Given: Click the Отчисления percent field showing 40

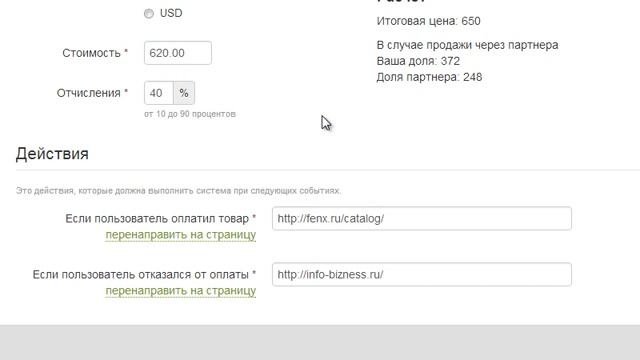Looking at the screenshot, I should (x=159, y=93).
